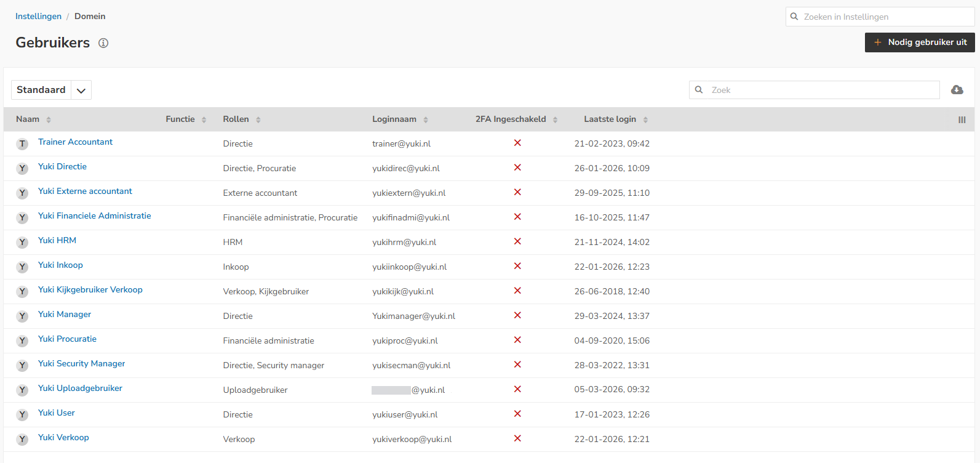Click the 2FA cross for yukikijk@yuki.nl

pyautogui.click(x=517, y=291)
